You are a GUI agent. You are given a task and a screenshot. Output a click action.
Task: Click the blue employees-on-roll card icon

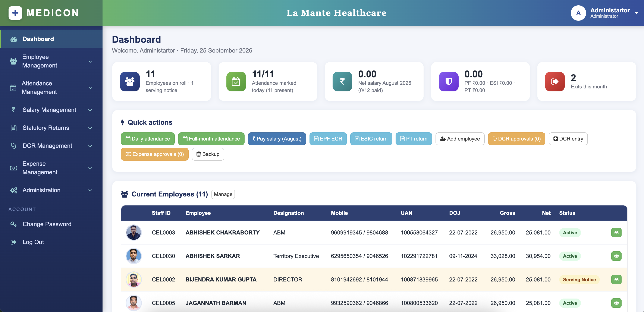tap(130, 82)
